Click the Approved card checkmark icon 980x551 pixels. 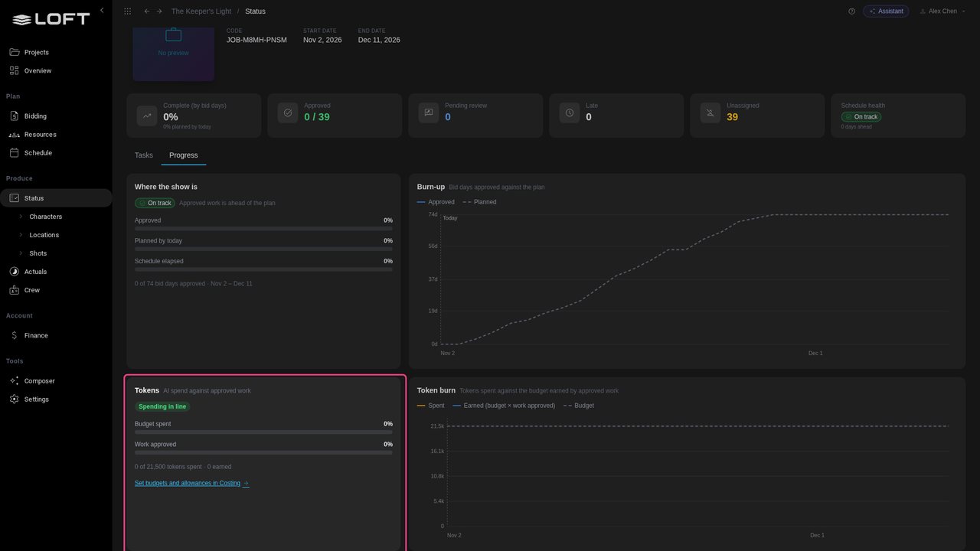[x=288, y=112]
